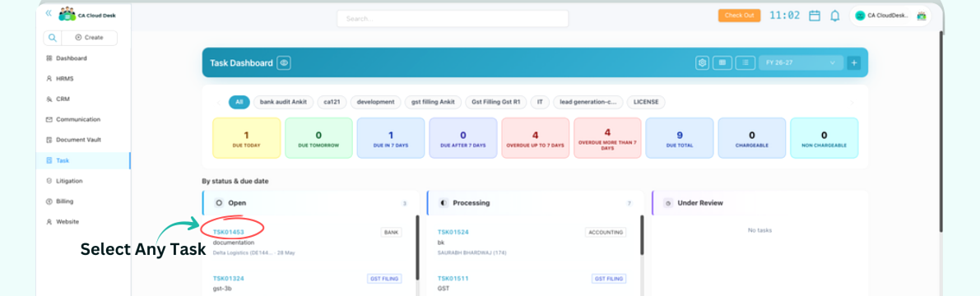Select the All filter chip
This screenshot has height=296, width=980.
point(239,102)
